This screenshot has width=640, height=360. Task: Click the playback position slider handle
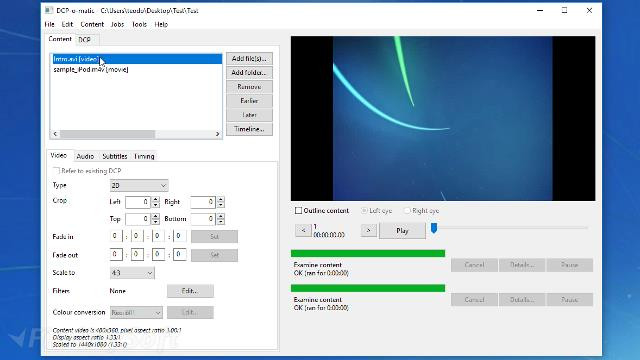click(x=434, y=229)
